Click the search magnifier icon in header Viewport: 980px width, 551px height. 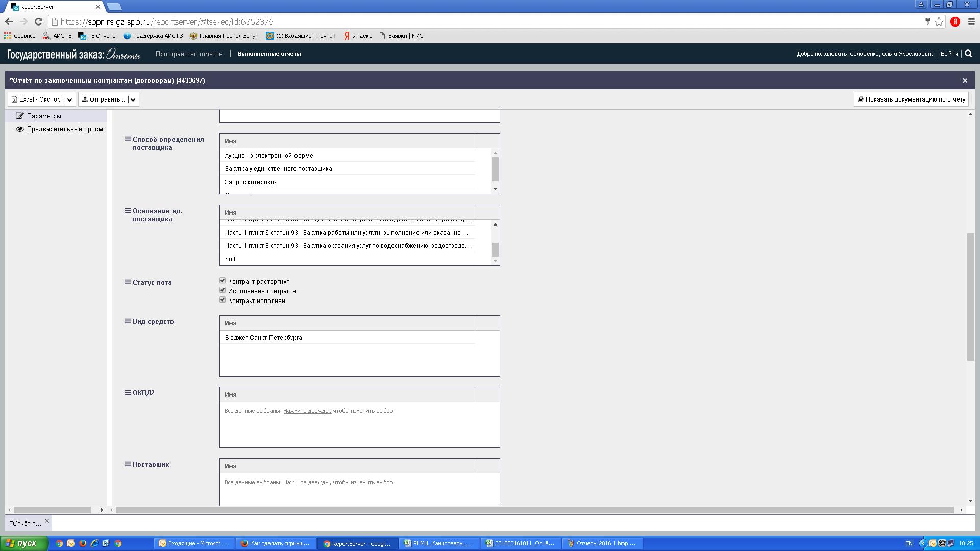click(x=968, y=54)
